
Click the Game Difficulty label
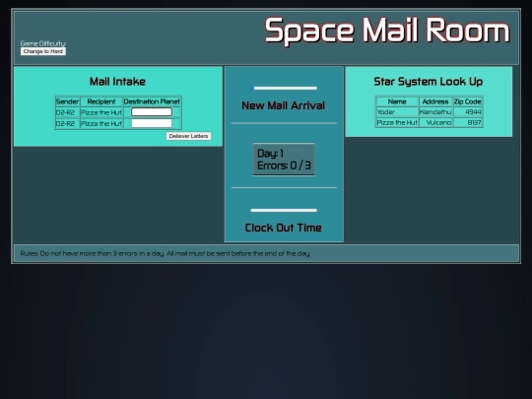[x=43, y=43]
